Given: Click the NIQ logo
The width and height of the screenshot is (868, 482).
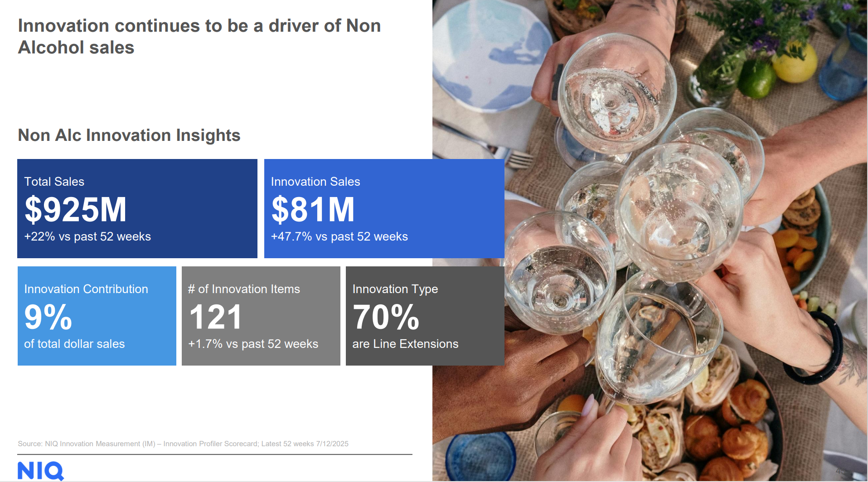Looking at the screenshot, I should [x=41, y=471].
